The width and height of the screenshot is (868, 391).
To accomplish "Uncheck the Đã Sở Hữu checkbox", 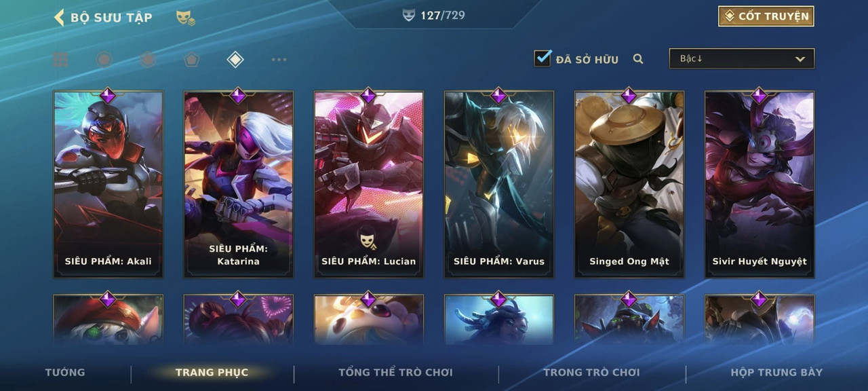I will click(x=542, y=58).
